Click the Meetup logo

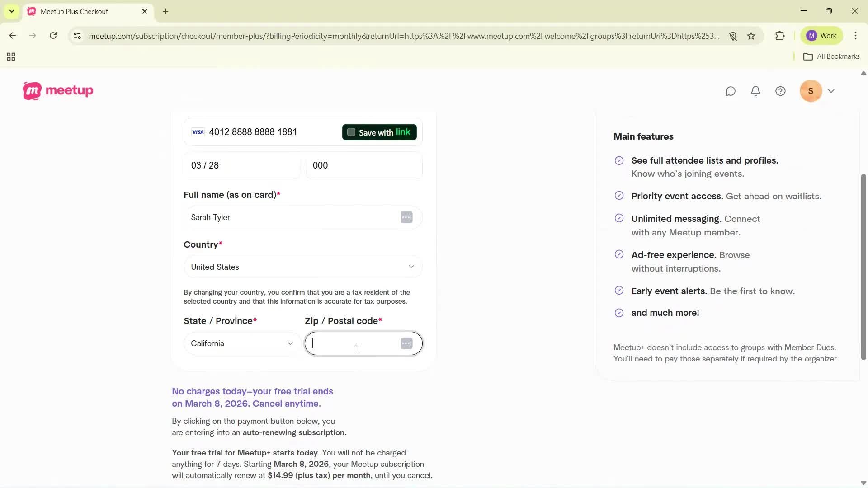click(x=58, y=90)
